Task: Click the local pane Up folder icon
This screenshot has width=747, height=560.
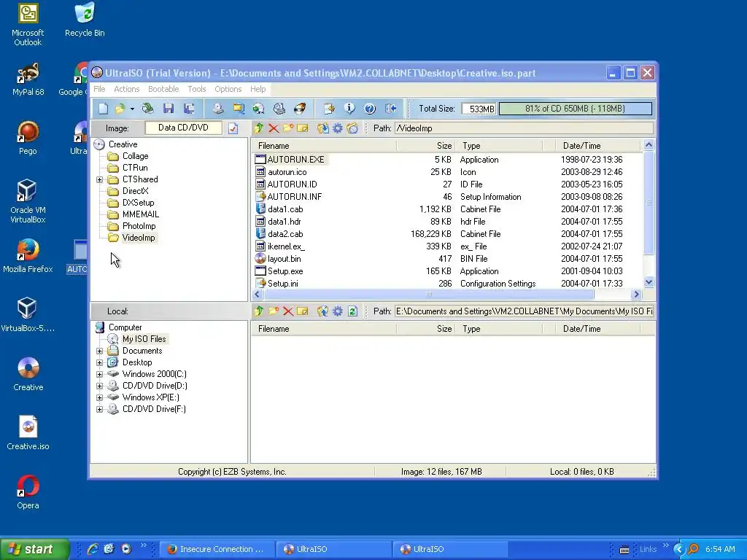Action: click(x=259, y=311)
